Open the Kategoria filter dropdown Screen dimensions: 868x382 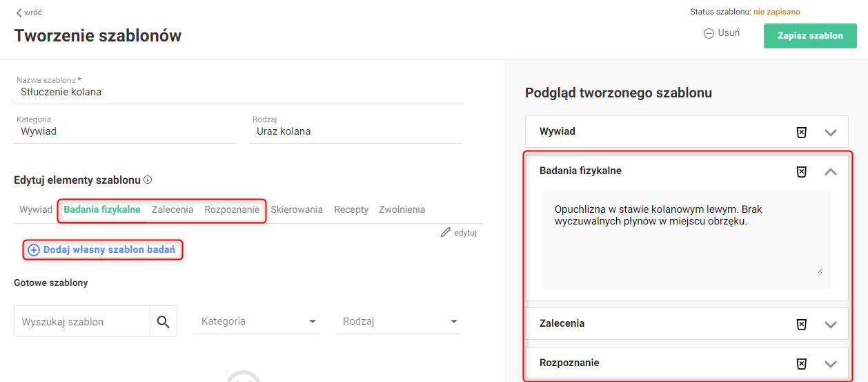point(257,321)
